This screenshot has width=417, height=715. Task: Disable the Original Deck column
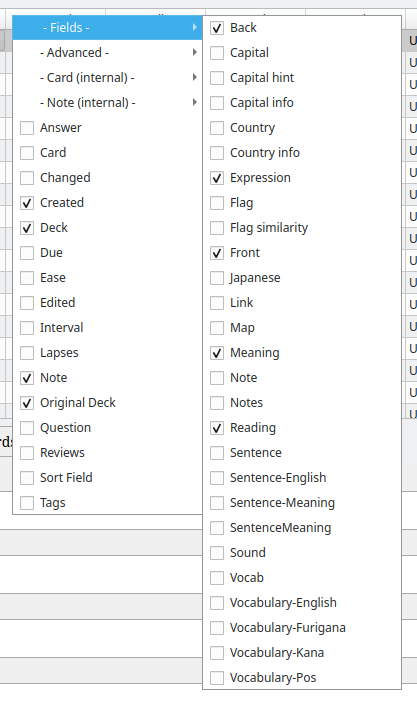coord(27,403)
